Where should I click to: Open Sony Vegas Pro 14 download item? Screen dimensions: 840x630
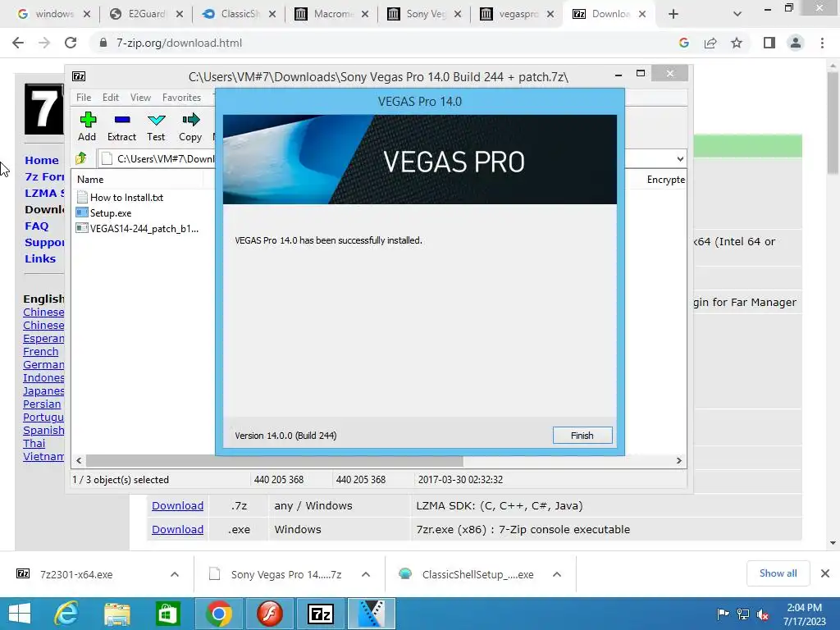pos(286,574)
